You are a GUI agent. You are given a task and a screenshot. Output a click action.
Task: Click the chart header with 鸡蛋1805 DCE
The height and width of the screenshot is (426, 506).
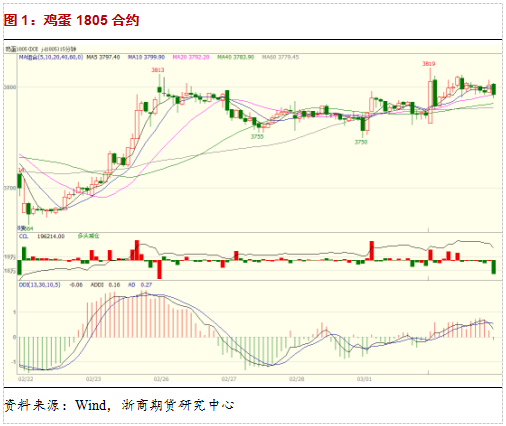[x=40, y=49]
